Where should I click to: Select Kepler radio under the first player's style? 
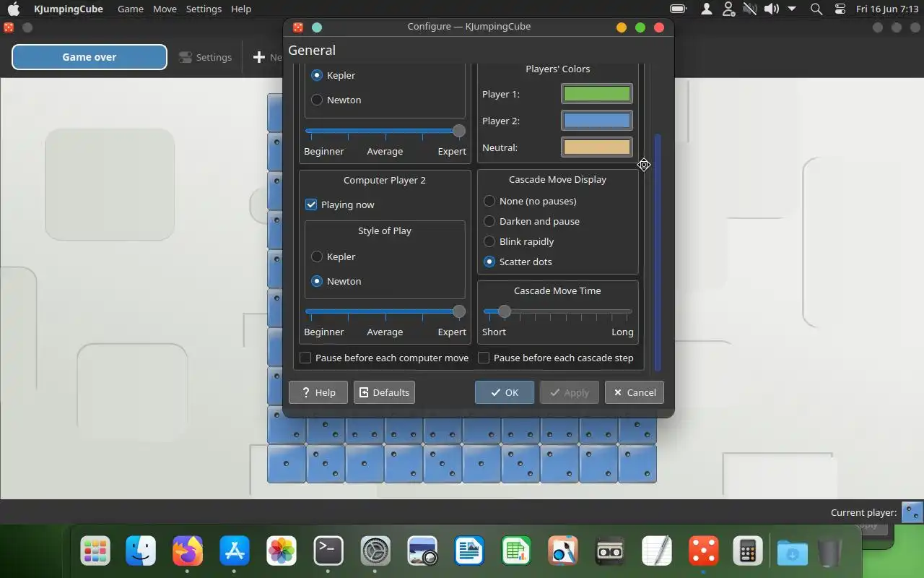[317, 75]
